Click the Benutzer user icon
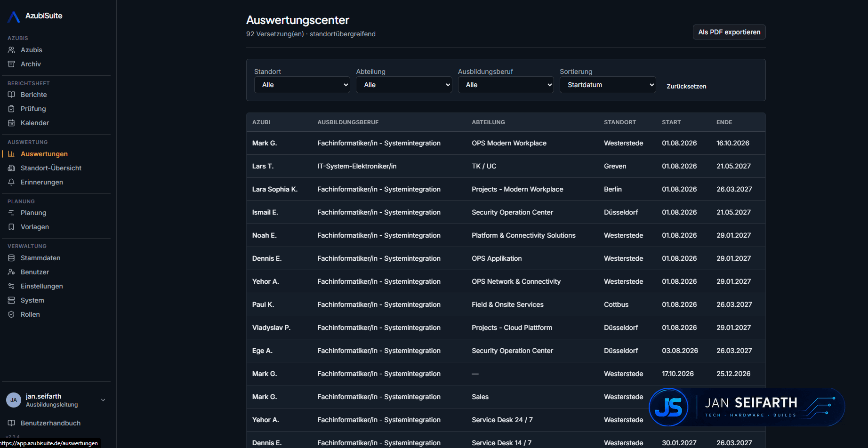The width and height of the screenshot is (868, 448). point(11,272)
